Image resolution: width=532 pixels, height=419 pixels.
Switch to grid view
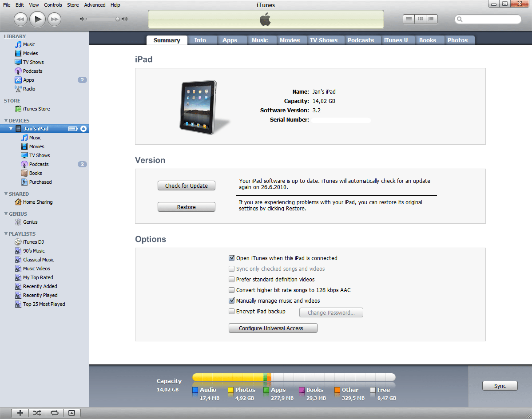coord(420,19)
